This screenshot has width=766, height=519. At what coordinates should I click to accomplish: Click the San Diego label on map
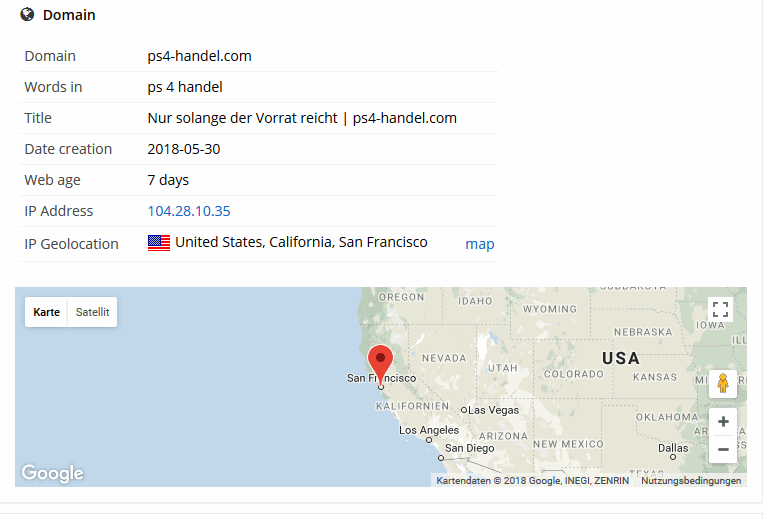[469, 448]
